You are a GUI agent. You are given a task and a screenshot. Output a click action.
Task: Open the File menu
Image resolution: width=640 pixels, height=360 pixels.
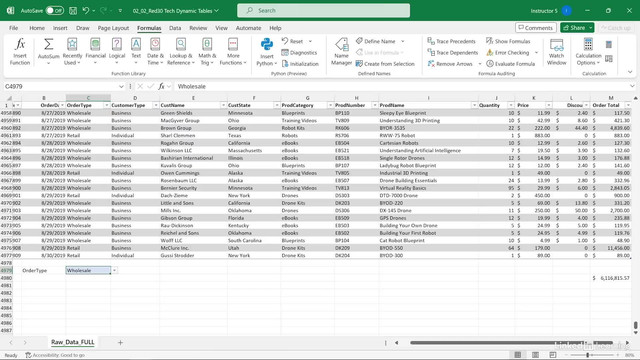click(x=13, y=28)
